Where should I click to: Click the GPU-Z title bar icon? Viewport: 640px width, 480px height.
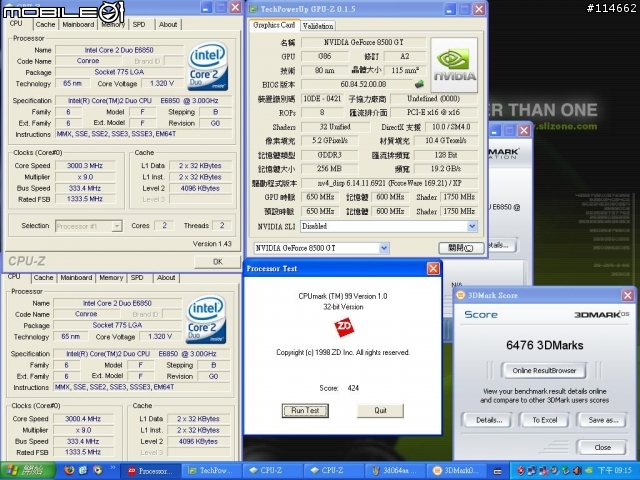(x=253, y=9)
